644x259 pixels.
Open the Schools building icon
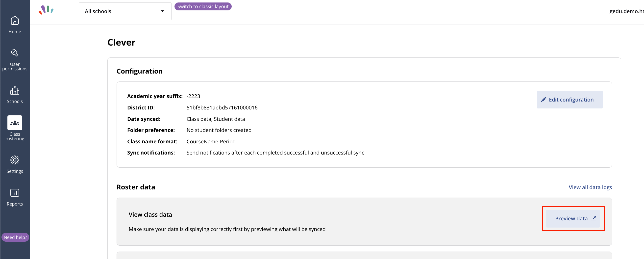click(15, 90)
